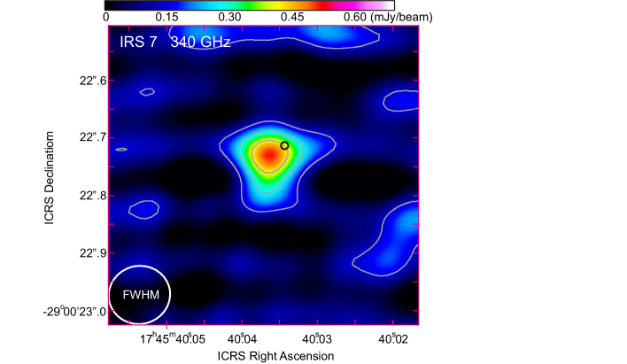
Task: Click the small black circle marker near peak
Action: coord(284,145)
